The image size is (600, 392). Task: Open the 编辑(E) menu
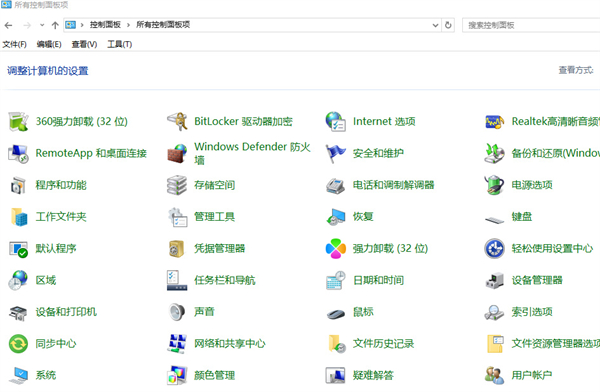coord(49,44)
